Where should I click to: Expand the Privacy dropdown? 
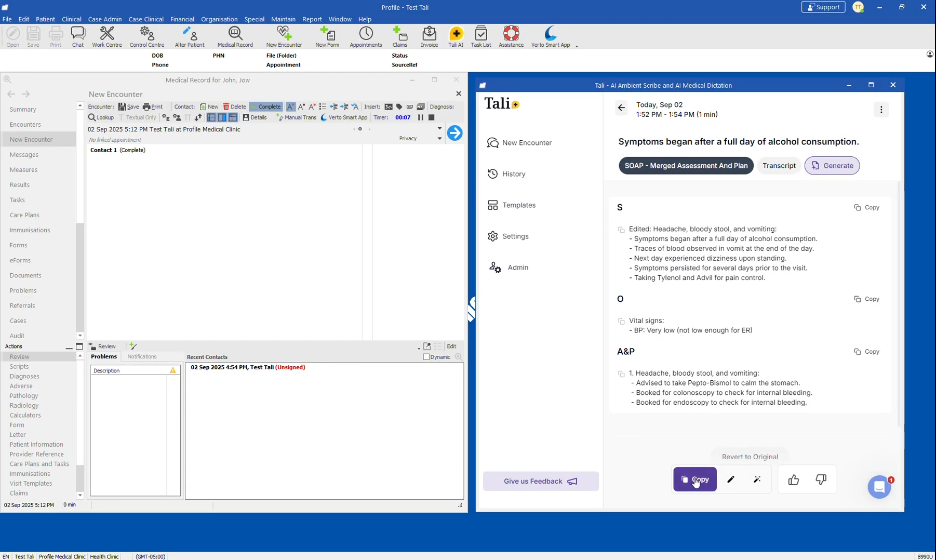(439, 139)
